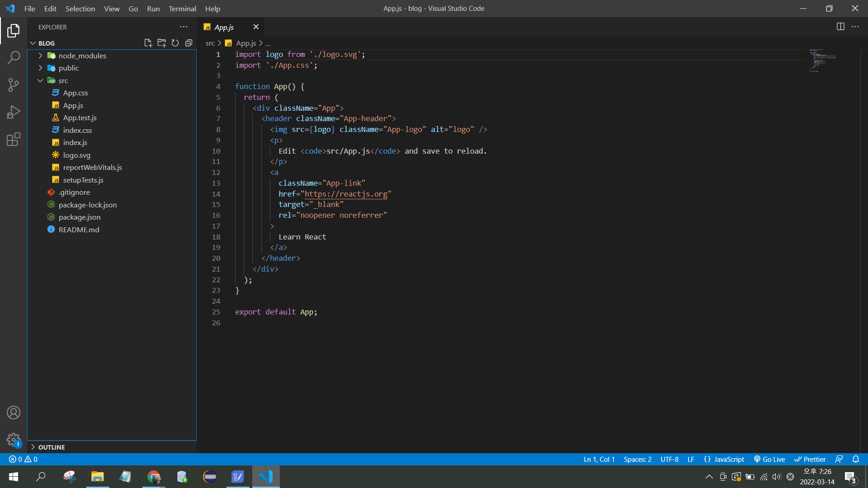Collapse all folders in Explorer
Viewport: 868px width, 488px height.
[x=189, y=43]
